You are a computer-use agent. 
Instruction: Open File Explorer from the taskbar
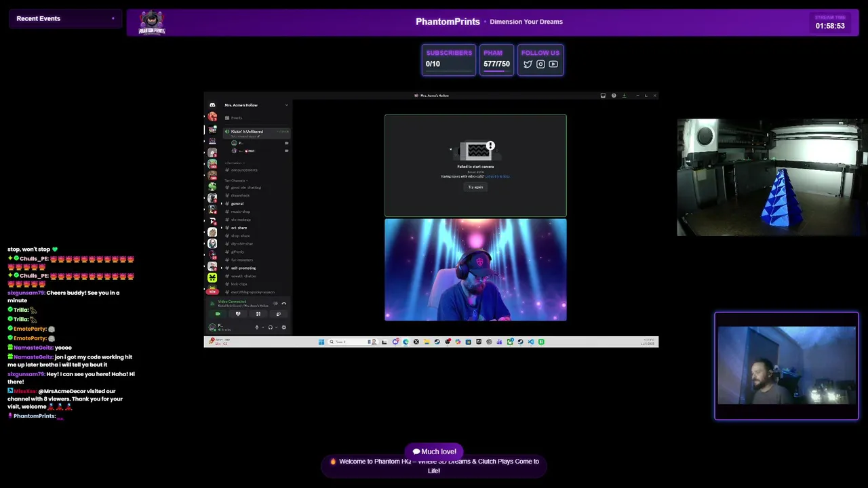point(427,342)
